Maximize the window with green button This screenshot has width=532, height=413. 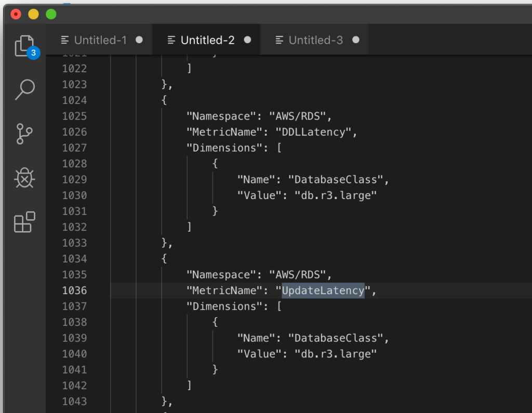(51, 14)
